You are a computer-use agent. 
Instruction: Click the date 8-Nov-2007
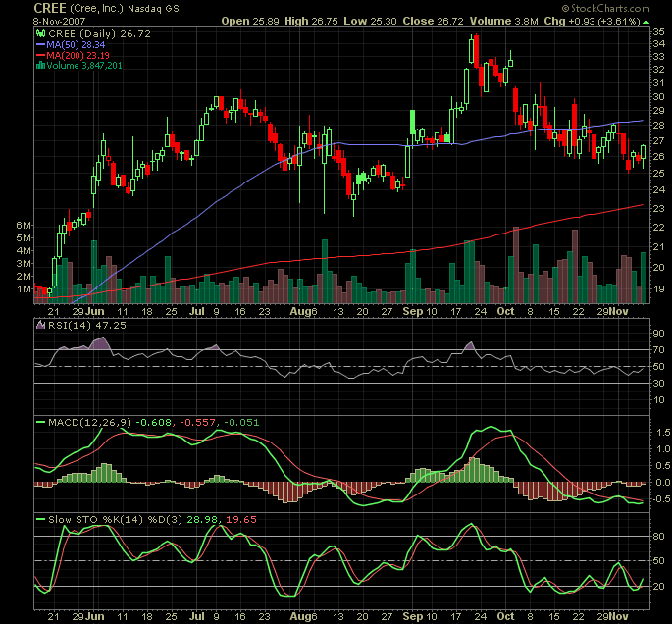(60, 21)
